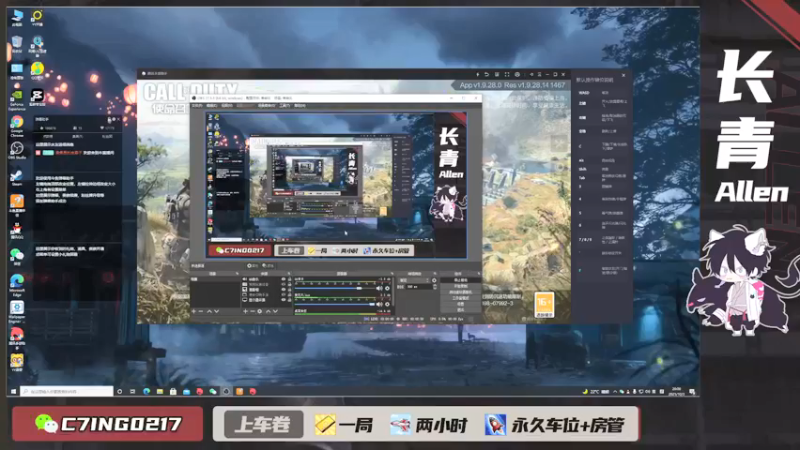Open This PC desktop icon
800x450 pixels.
(17, 17)
